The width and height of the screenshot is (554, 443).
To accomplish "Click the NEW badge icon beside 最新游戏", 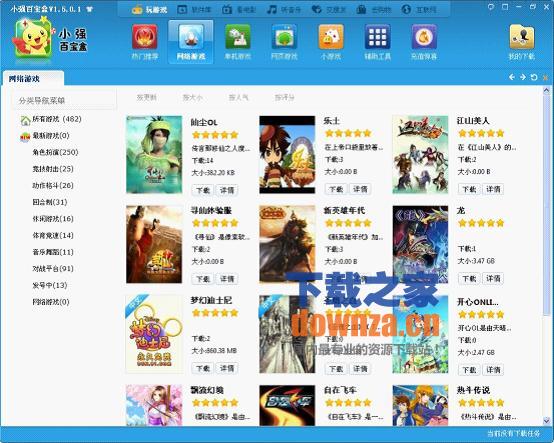I will coord(25,137).
